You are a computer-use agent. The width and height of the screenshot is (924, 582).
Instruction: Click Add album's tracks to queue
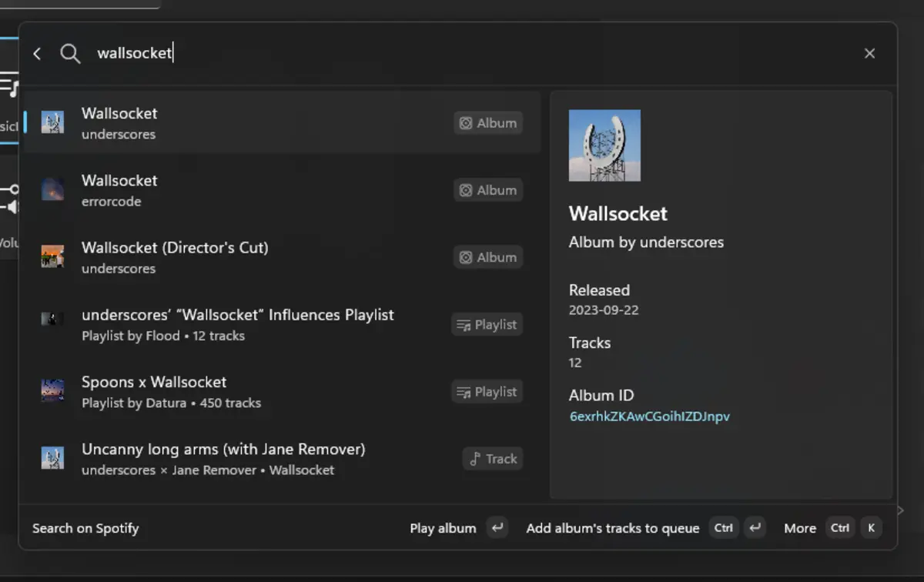(612, 528)
